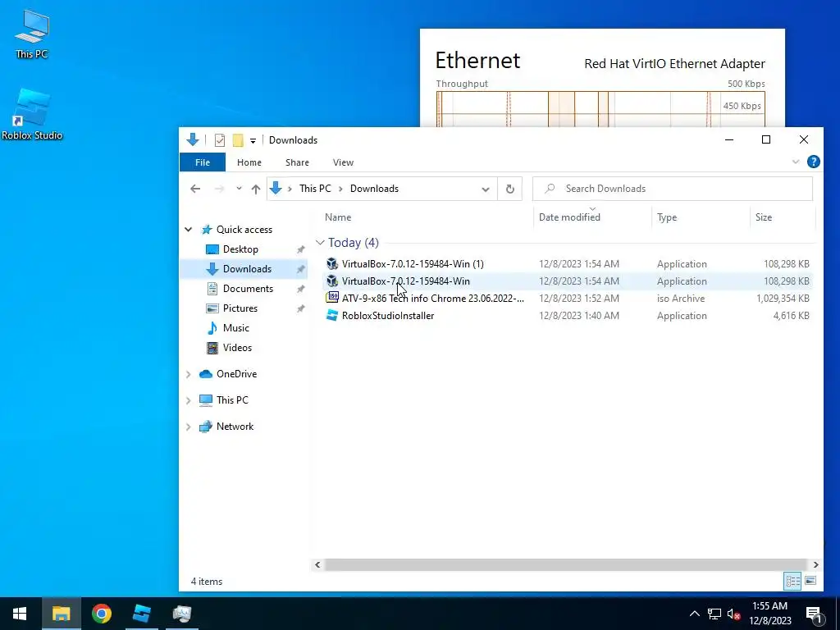Click the New folder quick access toolbar icon
Screen dimensions: 840x630
(x=238, y=140)
